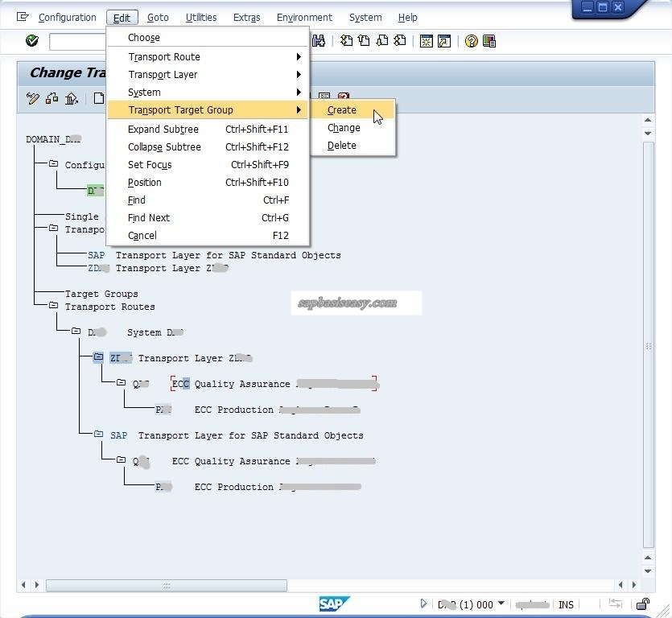
Task: Open the SAP menu icon left of Configuration
Action: (23, 17)
